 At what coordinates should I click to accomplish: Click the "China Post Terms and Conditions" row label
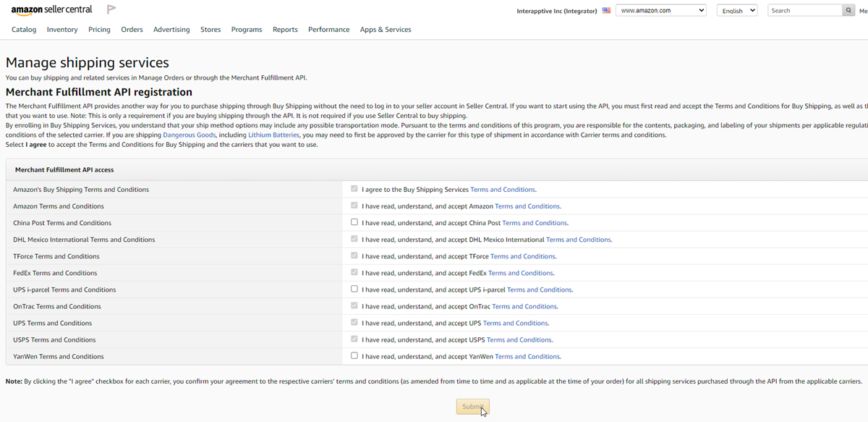click(62, 223)
